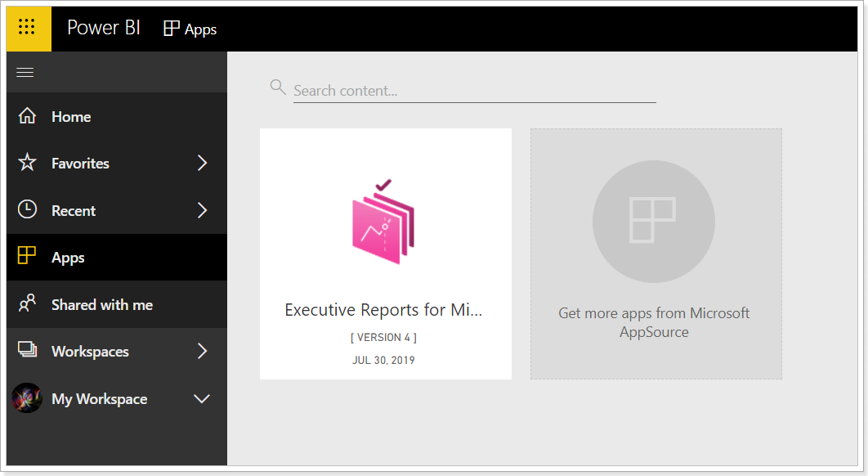Image resolution: width=868 pixels, height=476 pixels.
Task: Click Get more apps from Microsoft AppSource
Action: coord(656,254)
